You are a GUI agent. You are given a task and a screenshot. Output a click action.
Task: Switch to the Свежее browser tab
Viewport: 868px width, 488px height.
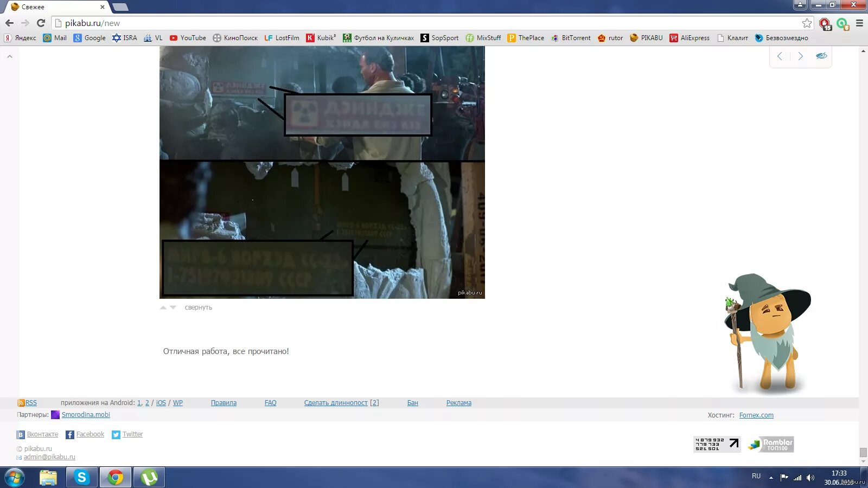pos(56,7)
